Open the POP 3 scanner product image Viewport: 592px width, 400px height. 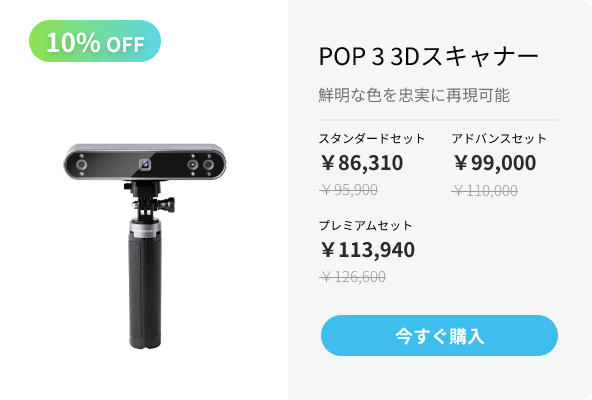145,246
